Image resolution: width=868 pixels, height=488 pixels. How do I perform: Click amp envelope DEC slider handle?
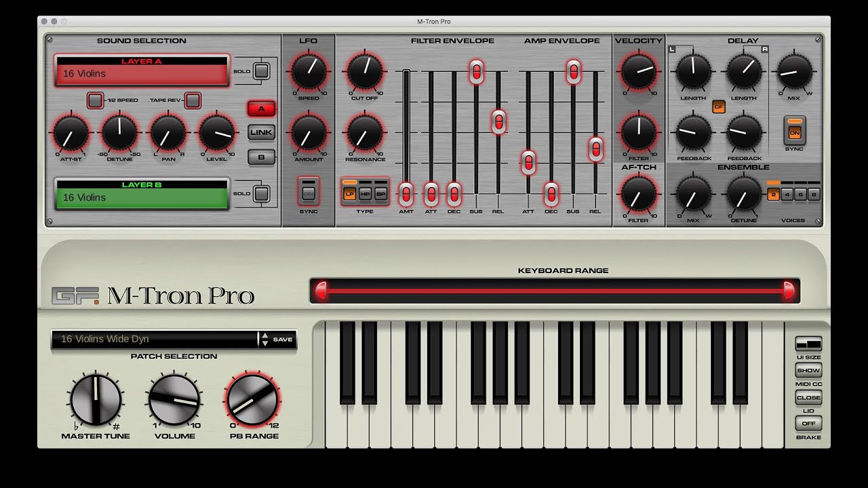pos(551,195)
